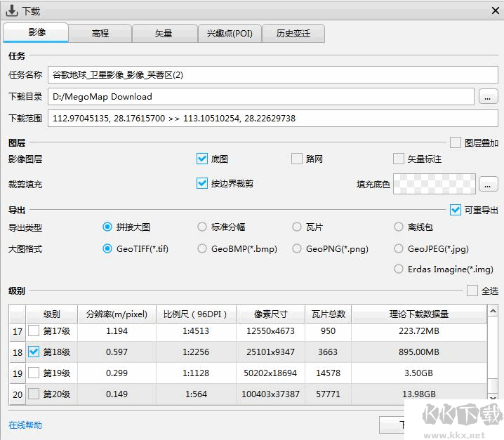This screenshot has height=440, width=504.
Task: Choose GeoPNG(*.png) image format
Action: coord(297,248)
